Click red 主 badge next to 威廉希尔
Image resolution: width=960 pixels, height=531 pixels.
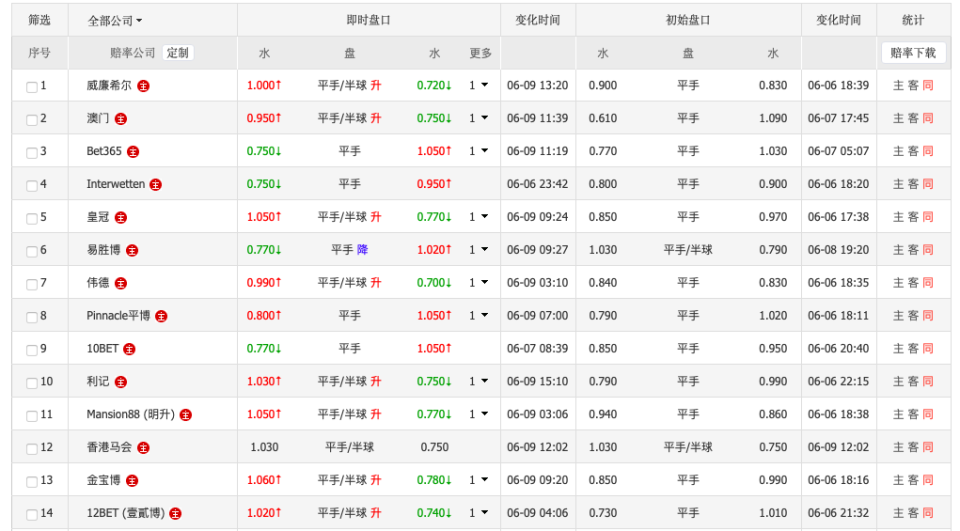[143, 86]
